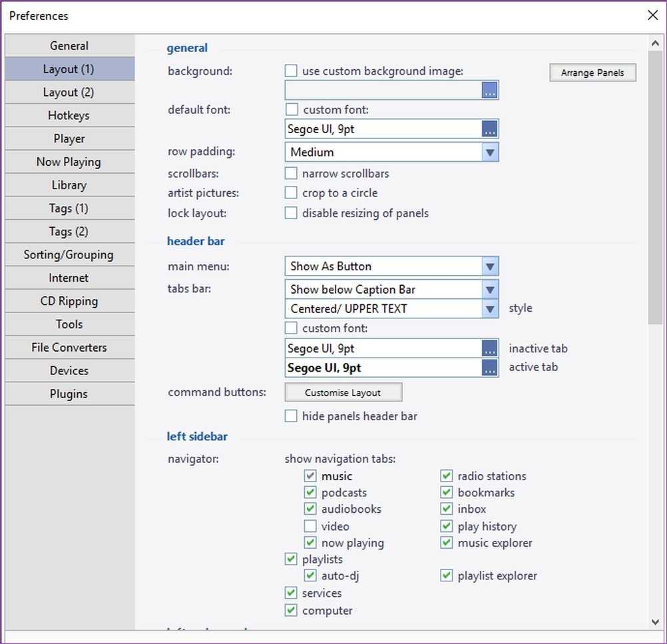Disable the radio stations navigation tab
The height and width of the screenshot is (644, 667).
pos(447,476)
